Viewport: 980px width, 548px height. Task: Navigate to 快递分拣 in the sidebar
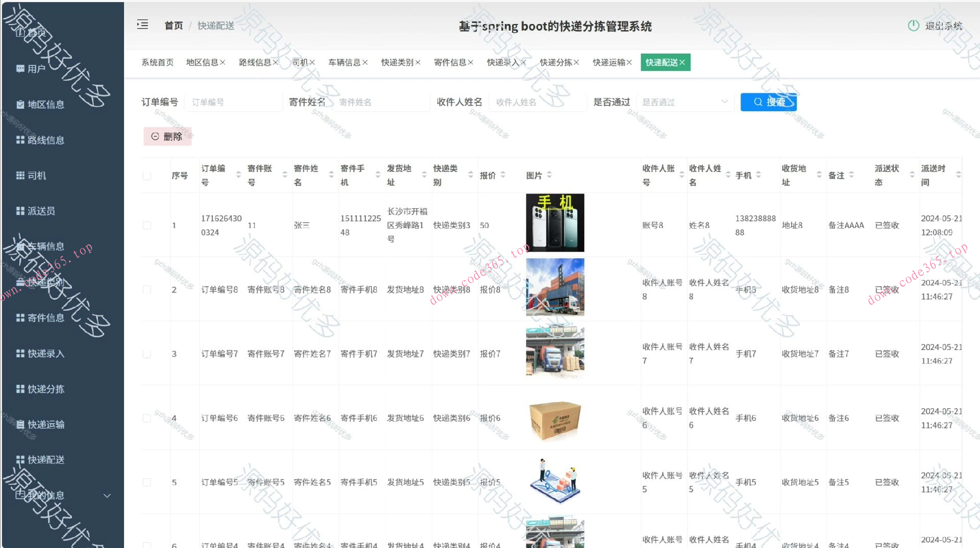coord(45,389)
